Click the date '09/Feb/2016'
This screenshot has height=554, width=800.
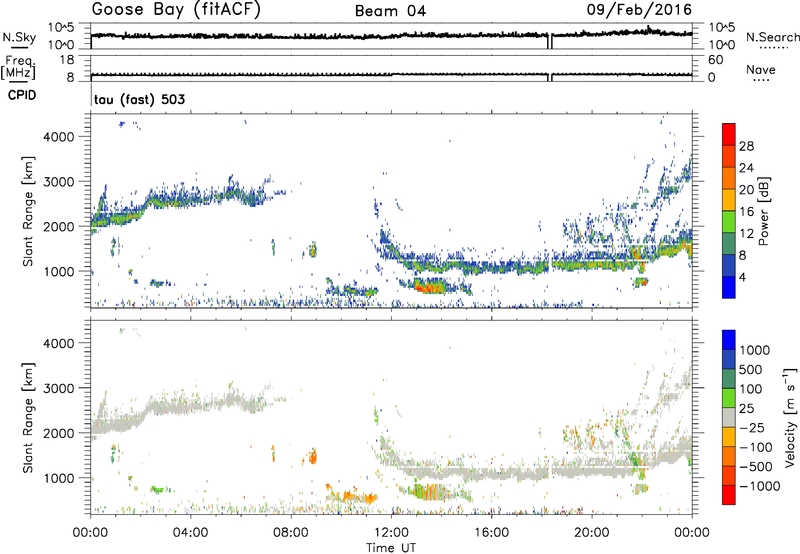pyautogui.click(x=639, y=10)
